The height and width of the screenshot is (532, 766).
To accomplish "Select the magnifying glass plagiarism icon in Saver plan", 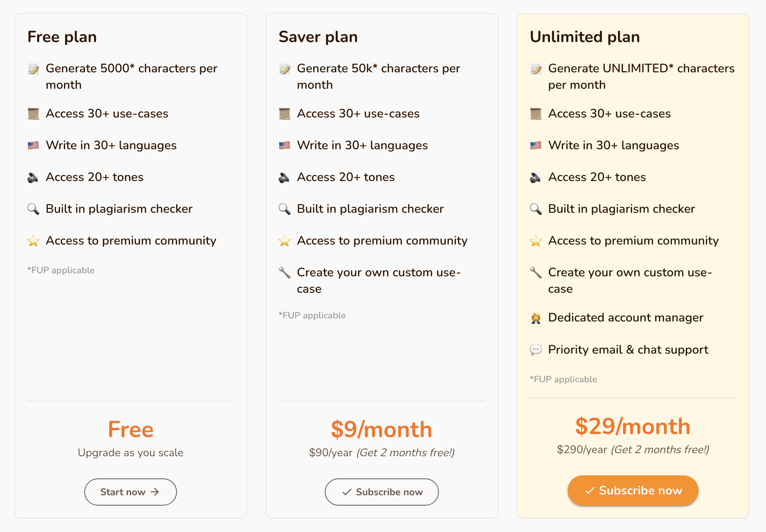I will click(x=284, y=209).
